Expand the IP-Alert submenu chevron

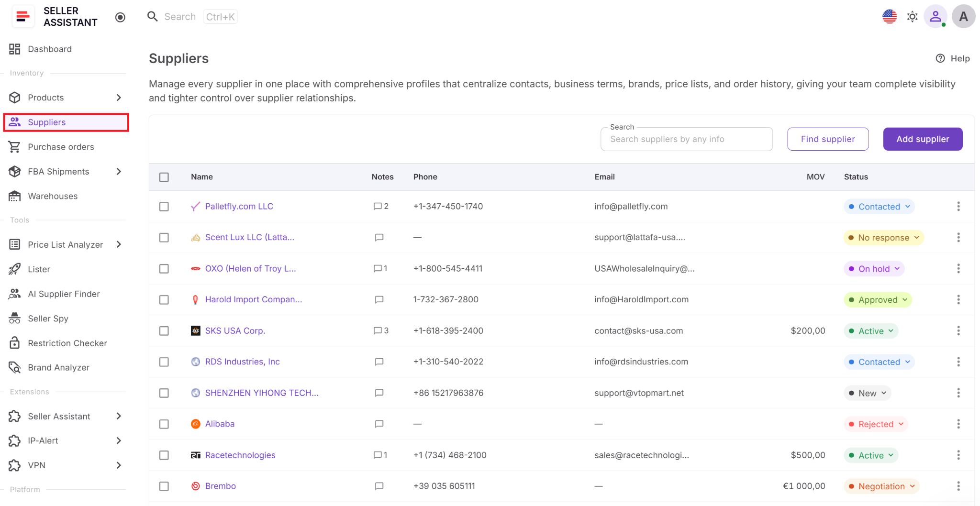click(119, 440)
